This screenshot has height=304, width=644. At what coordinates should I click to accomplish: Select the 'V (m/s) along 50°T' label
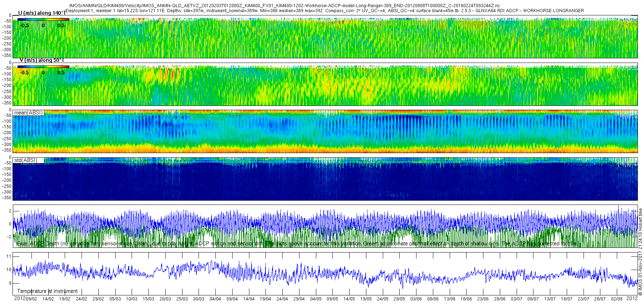[41, 60]
